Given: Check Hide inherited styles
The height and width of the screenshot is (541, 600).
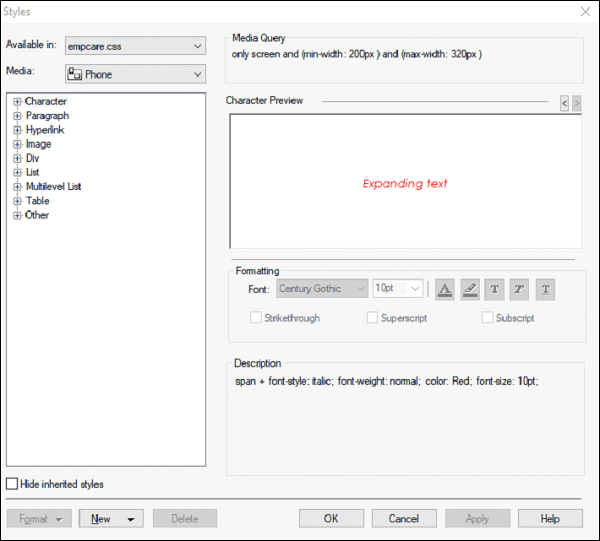Looking at the screenshot, I should 12,484.
